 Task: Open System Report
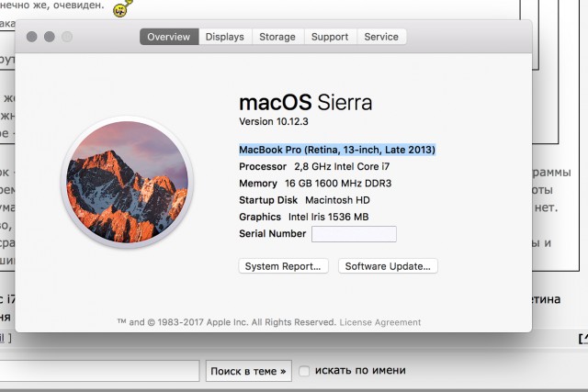284,266
